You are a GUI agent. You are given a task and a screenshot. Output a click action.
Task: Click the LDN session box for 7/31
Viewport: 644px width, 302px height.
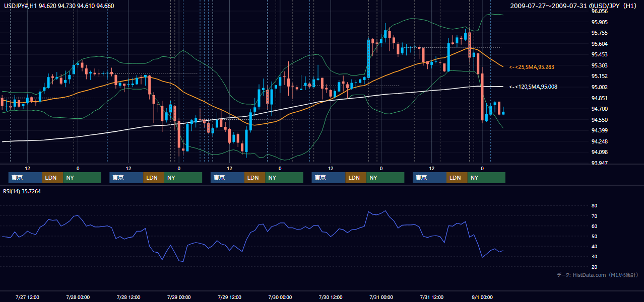pos(457,178)
